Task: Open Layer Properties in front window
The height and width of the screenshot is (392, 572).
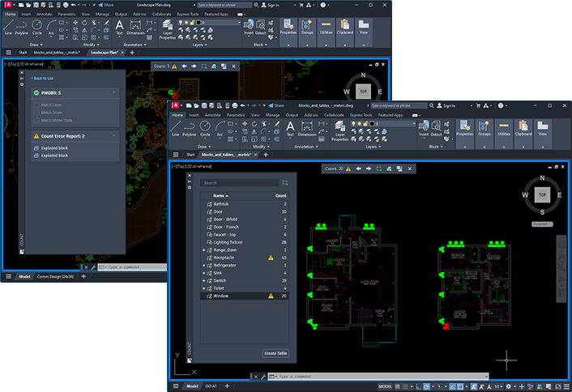Action: (339, 130)
